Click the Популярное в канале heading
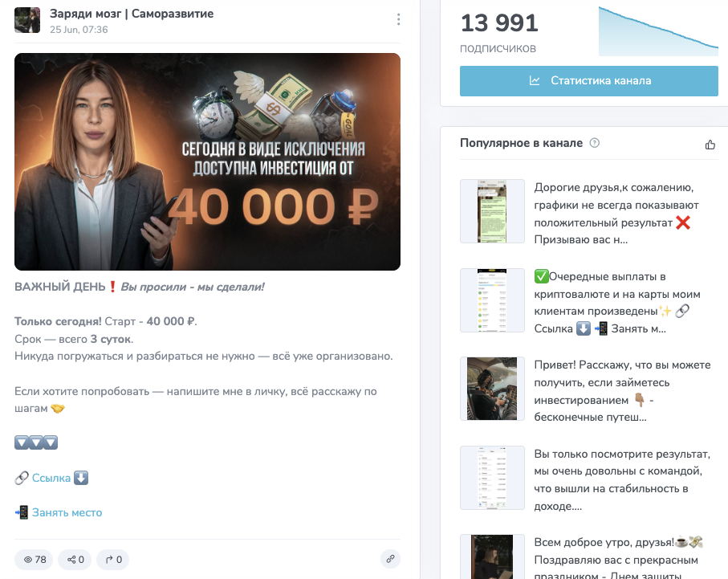The height and width of the screenshot is (579, 728). [521, 143]
